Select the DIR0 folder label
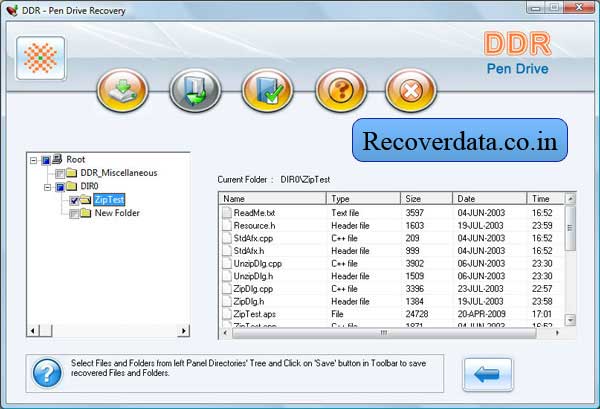The height and width of the screenshot is (409, 600). 90,186
